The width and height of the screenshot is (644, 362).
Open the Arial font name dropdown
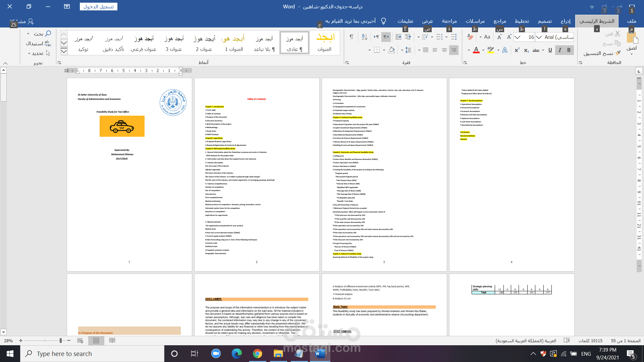(539, 37)
